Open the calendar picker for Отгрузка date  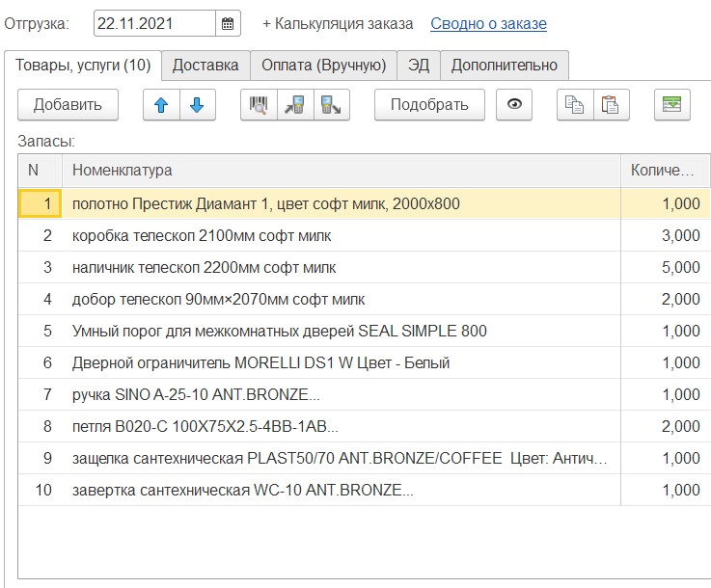(x=228, y=23)
